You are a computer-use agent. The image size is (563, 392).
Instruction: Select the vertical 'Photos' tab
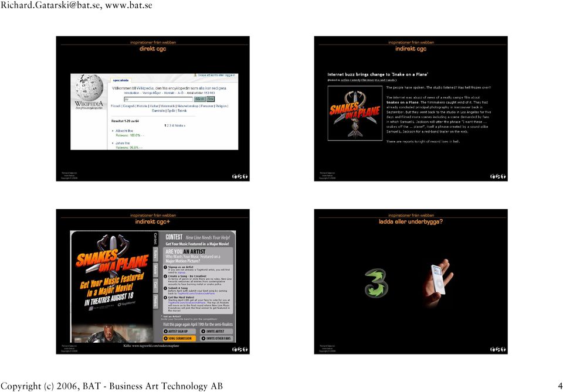155,301
